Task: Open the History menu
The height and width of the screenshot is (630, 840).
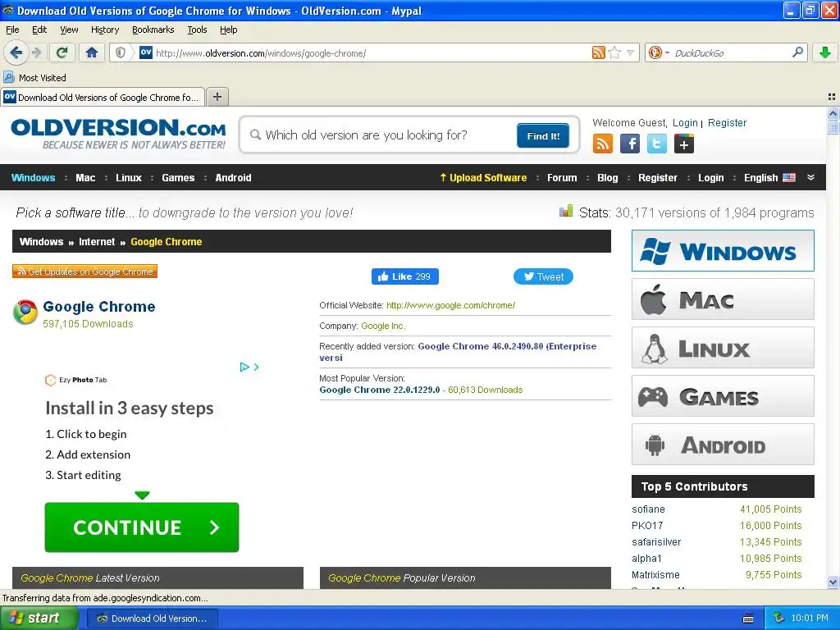Action: pyautogui.click(x=105, y=30)
